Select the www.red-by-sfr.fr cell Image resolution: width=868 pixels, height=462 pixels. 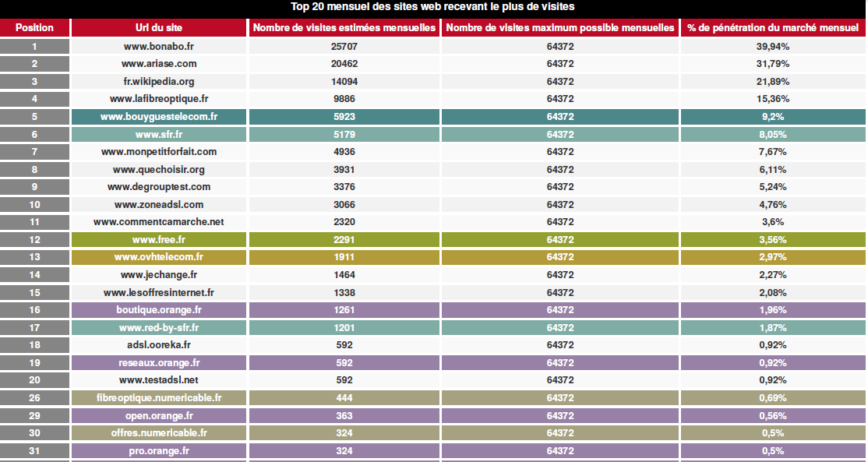click(x=159, y=327)
